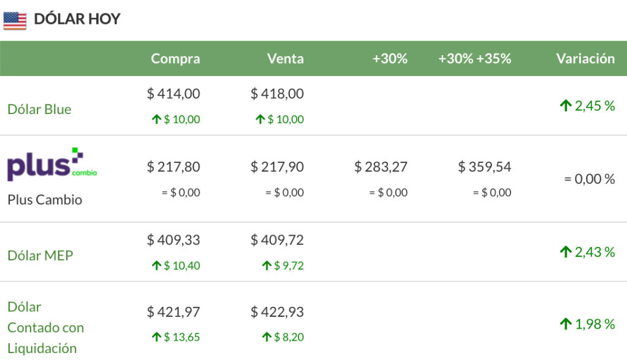
Task: Open Dólar Contado con Liquidación link
Action: (x=45, y=328)
